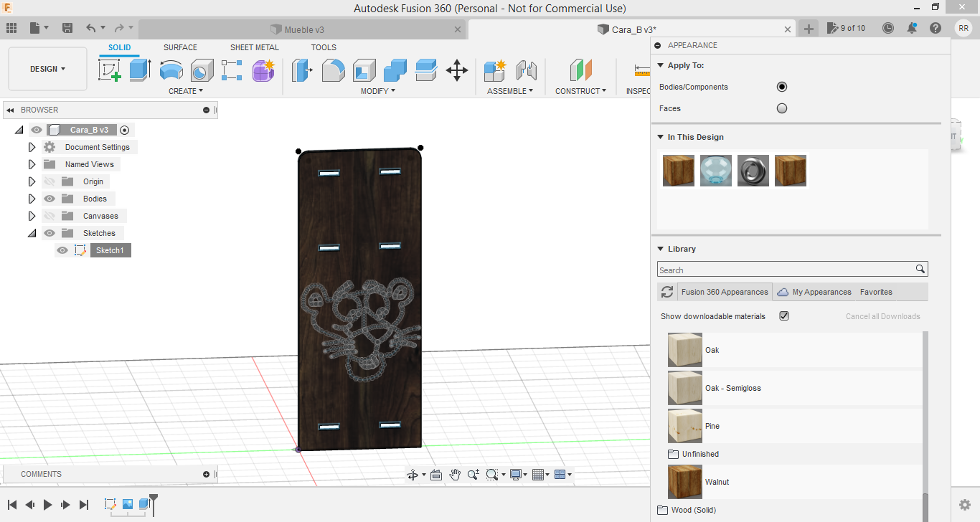This screenshot has height=522, width=980.
Task: Undo the last action
Action: tap(90, 28)
